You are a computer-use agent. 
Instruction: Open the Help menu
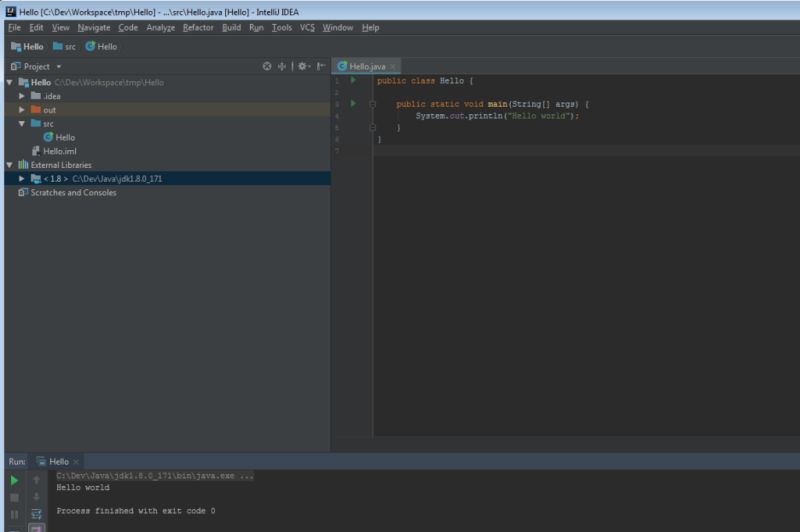click(370, 28)
